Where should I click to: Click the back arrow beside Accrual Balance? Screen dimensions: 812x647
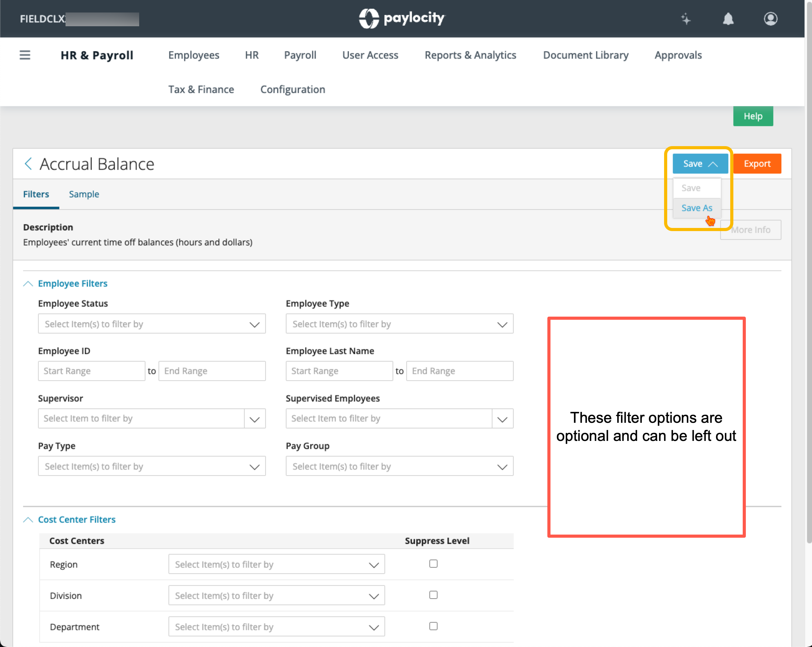(x=28, y=164)
